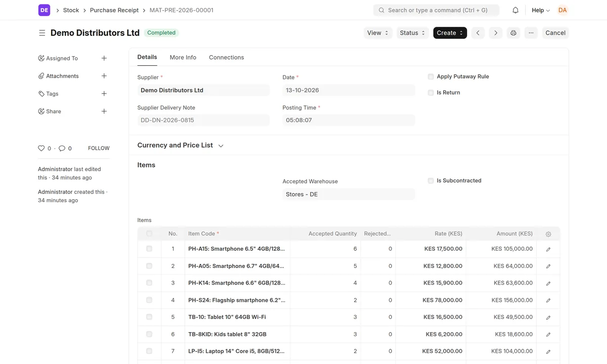Image resolution: width=607 pixels, height=364 pixels.
Task: Switch to the Details tab
Action: click(147, 57)
